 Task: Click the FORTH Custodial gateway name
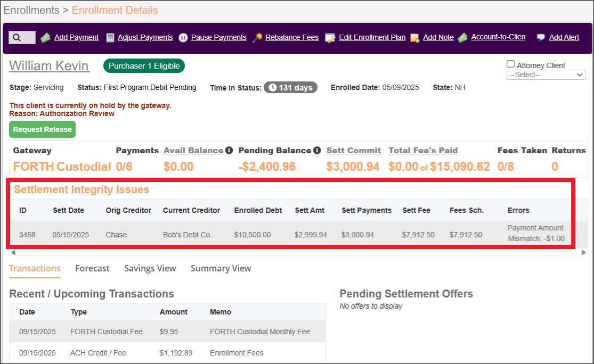(62, 167)
